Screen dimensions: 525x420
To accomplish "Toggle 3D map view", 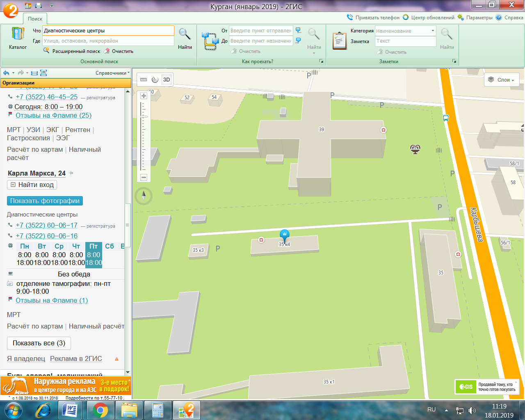I will 167,80.
